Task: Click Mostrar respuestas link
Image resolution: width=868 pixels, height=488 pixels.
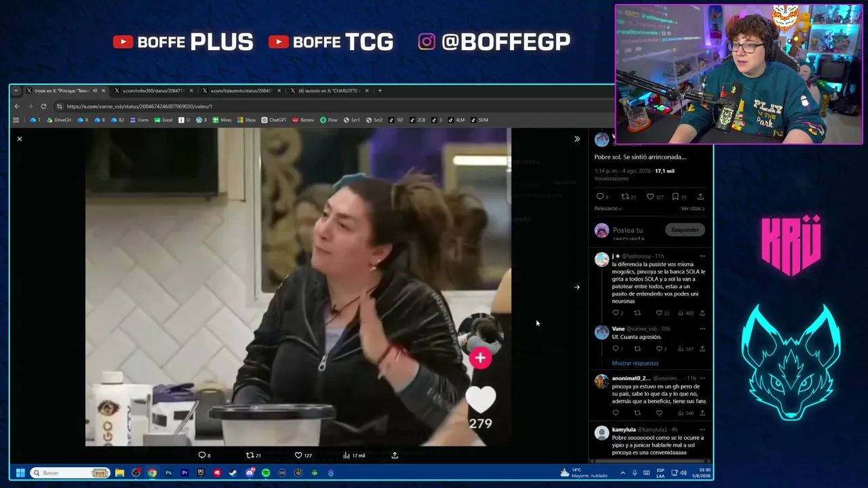Action: tap(635, 363)
